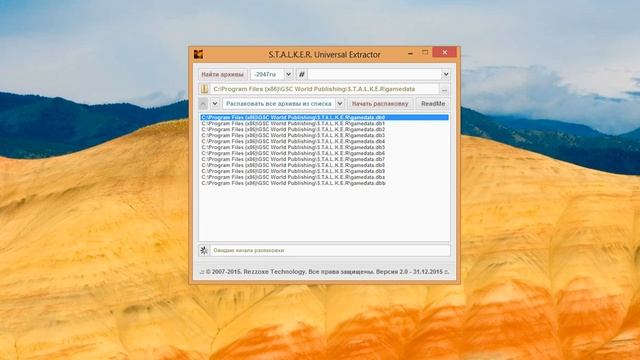640x360 pixels.
Task: Click the Найти архивы button
Action: (x=222, y=74)
